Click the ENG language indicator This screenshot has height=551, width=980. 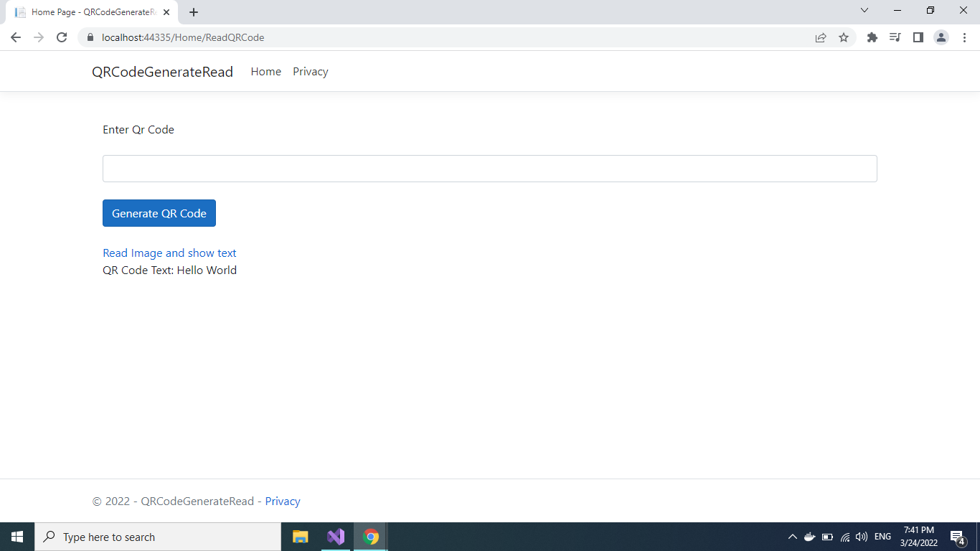pos(882,537)
